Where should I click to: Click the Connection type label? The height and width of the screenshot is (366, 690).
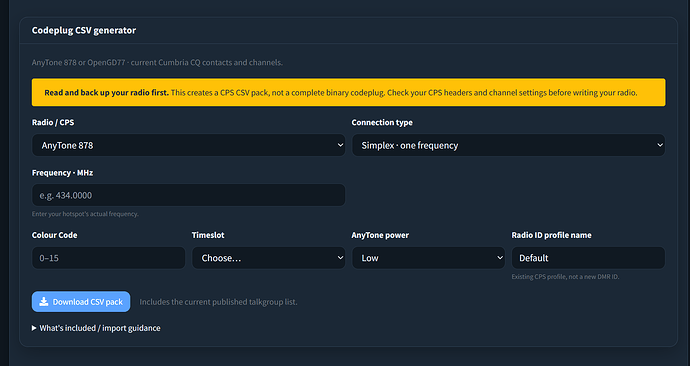coord(382,122)
